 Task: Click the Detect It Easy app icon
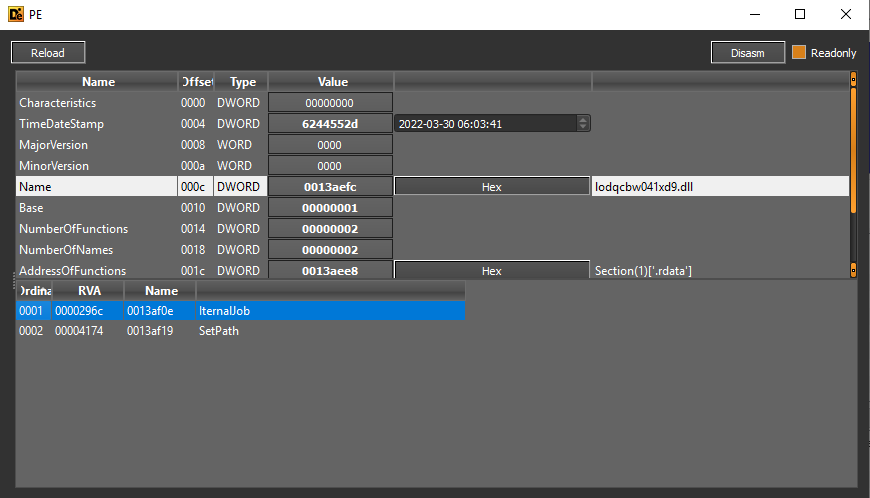coord(16,14)
